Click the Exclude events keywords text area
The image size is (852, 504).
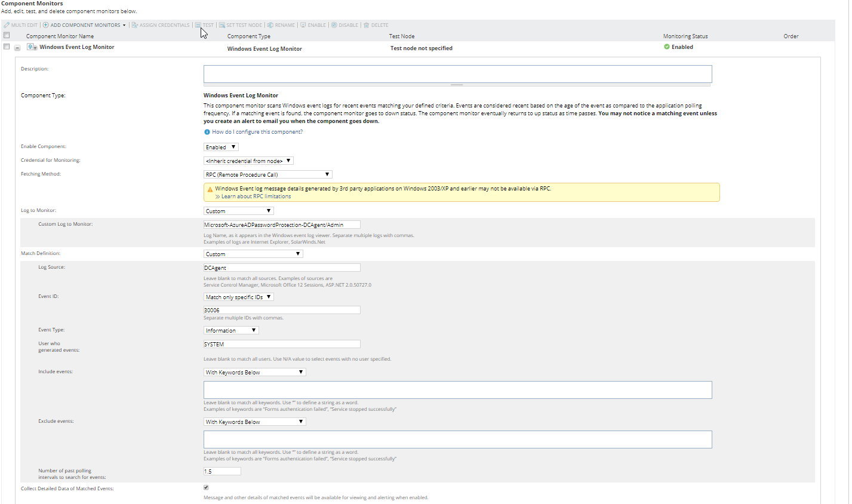[458, 440]
